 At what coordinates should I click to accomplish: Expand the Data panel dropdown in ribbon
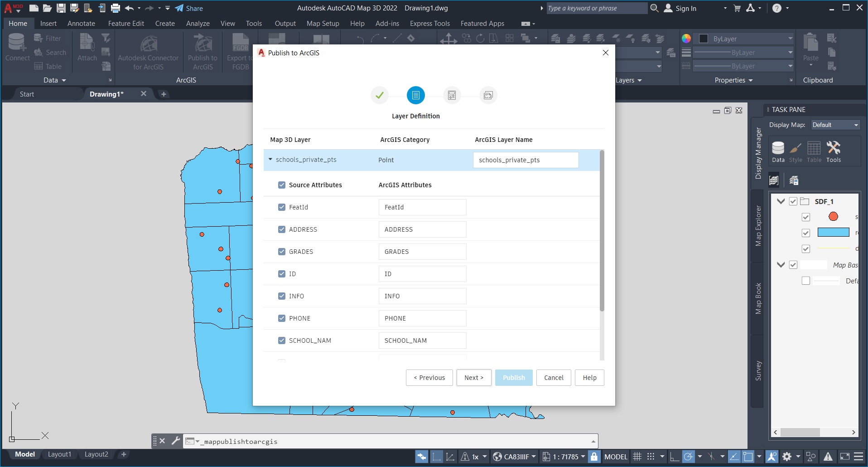pos(55,80)
